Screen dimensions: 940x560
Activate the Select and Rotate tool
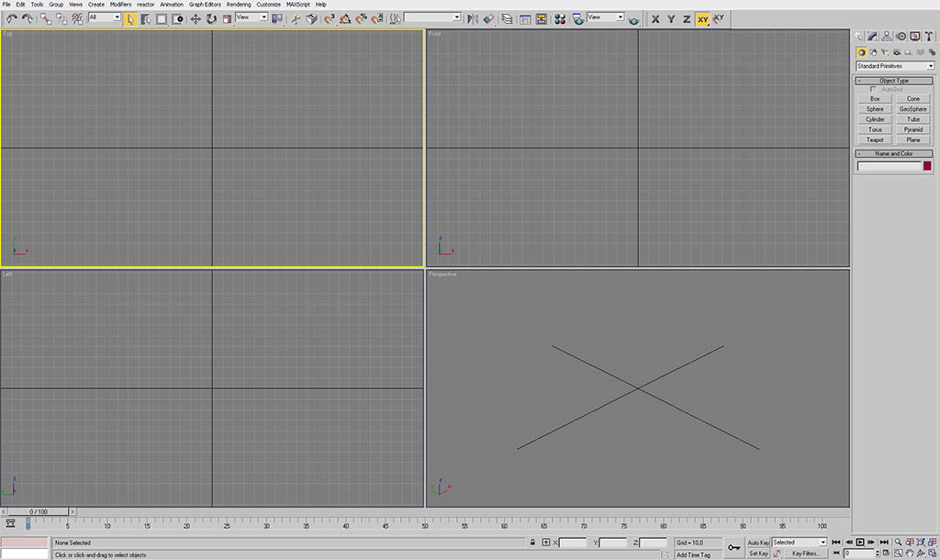point(211,18)
